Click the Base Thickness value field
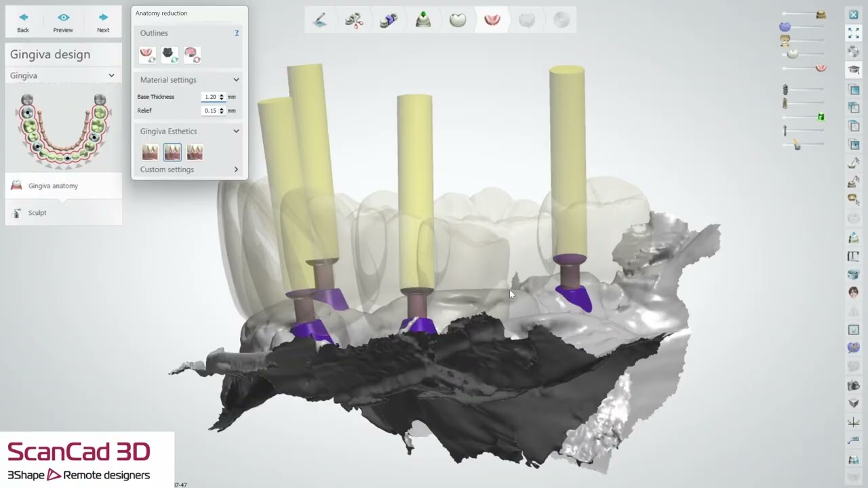 point(210,97)
